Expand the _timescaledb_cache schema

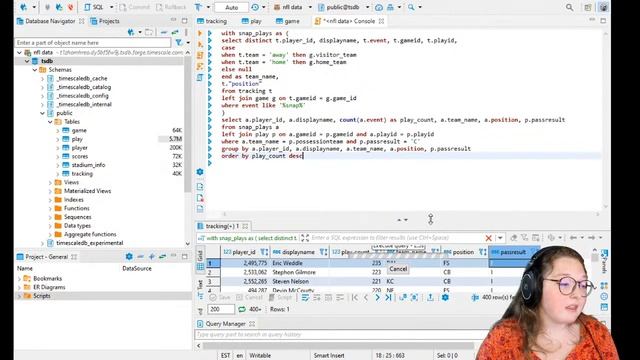pyautogui.click(x=42, y=78)
